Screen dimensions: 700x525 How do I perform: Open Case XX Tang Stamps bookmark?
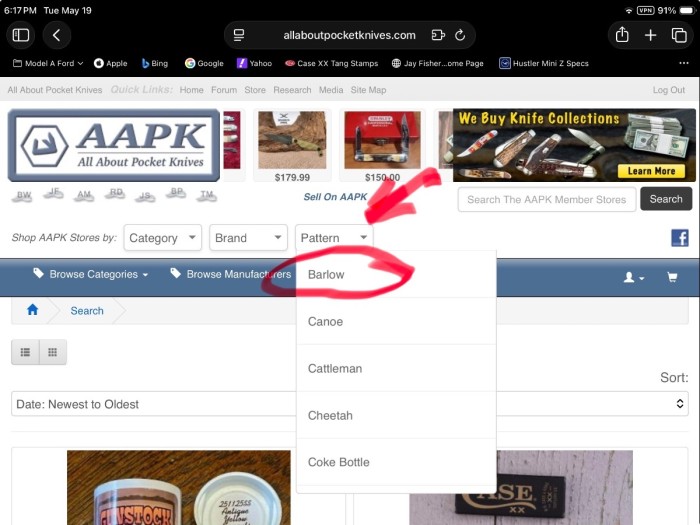[331, 63]
